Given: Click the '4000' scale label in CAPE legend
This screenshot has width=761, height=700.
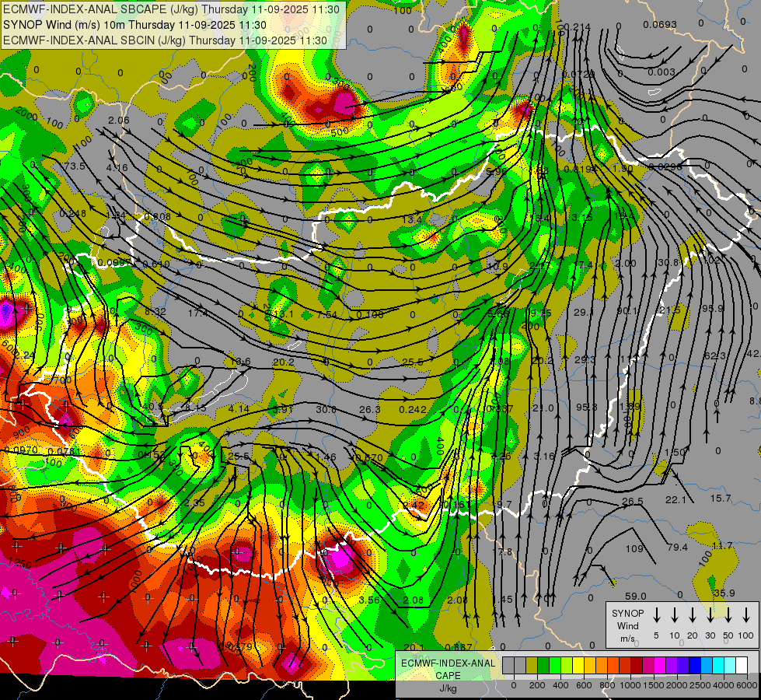Looking at the screenshot, I should [724, 685].
